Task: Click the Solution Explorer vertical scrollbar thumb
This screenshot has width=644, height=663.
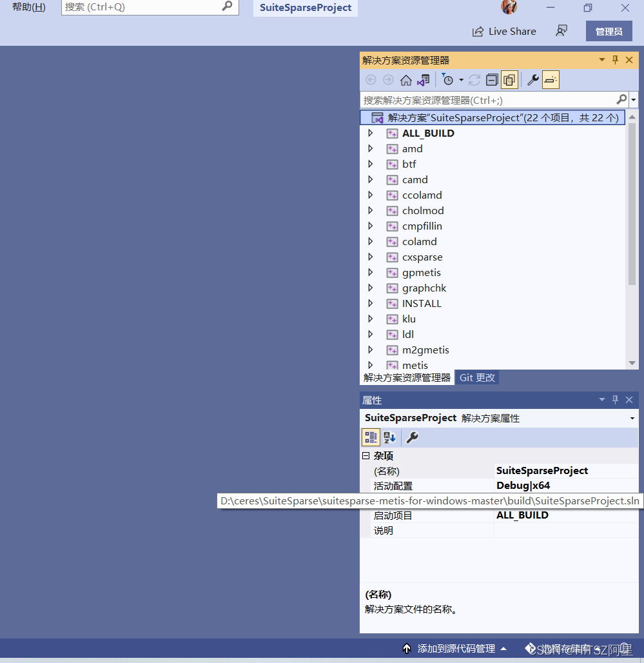Action: (x=632, y=204)
